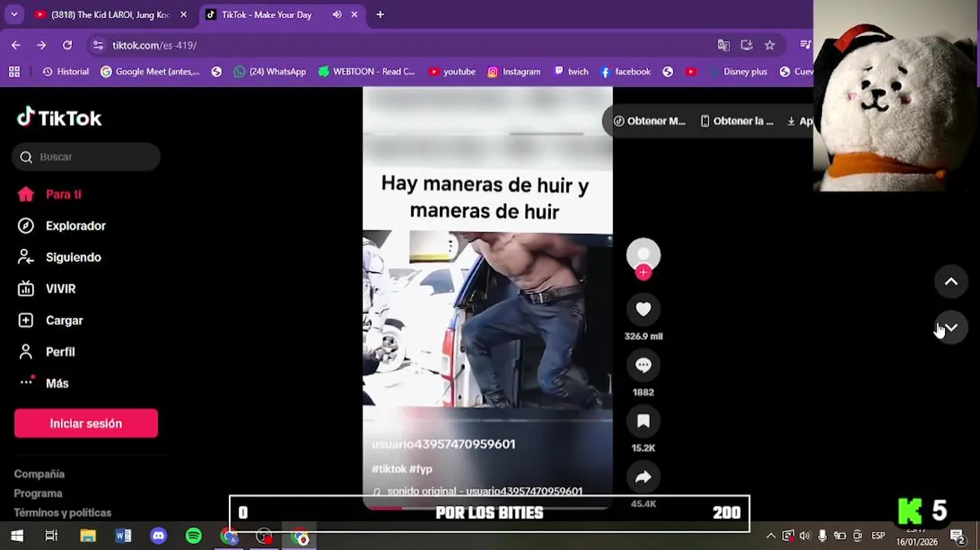The height and width of the screenshot is (550, 980).
Task: Click the TikTok logo
Action: 60,118
